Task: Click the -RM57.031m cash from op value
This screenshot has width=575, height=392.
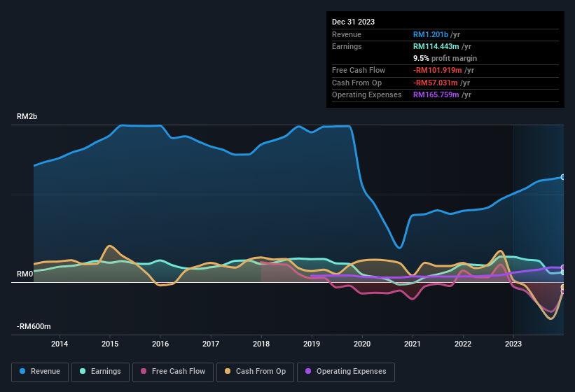Action: click(x=436, y=83)
